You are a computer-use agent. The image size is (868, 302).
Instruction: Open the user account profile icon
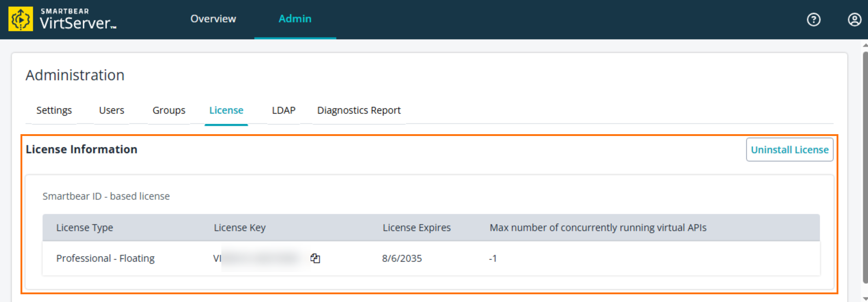click(854, 20)
